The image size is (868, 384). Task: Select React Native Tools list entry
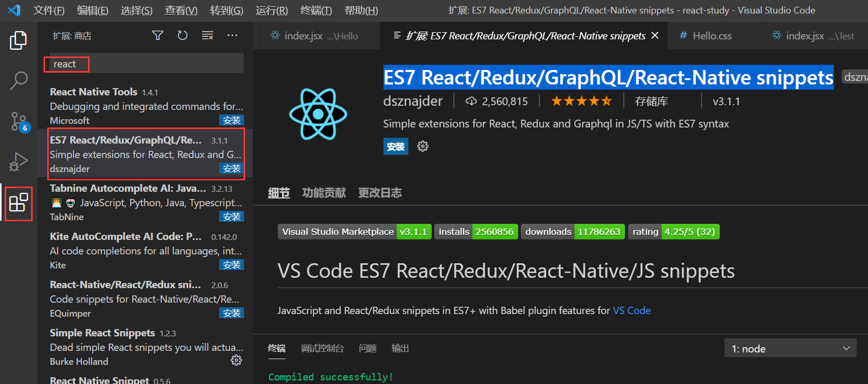coord(145,106)
